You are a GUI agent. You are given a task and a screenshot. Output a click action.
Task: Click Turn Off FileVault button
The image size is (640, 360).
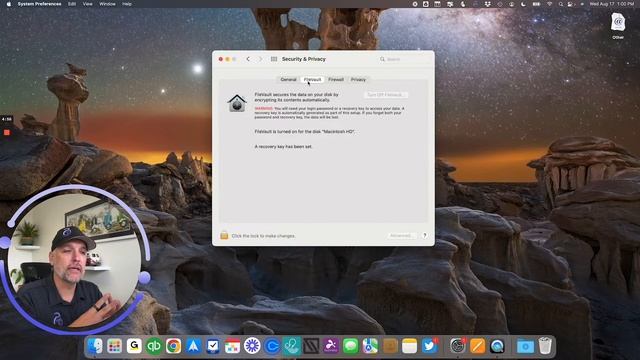pyautogui.click(x=386, y=95)
